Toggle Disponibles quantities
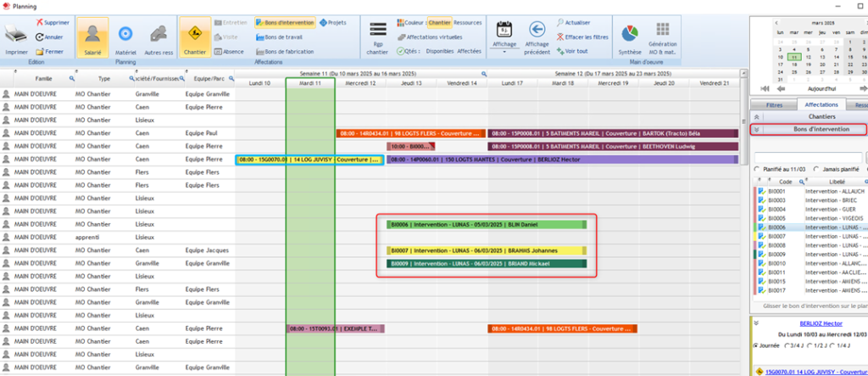 (440, 51)
